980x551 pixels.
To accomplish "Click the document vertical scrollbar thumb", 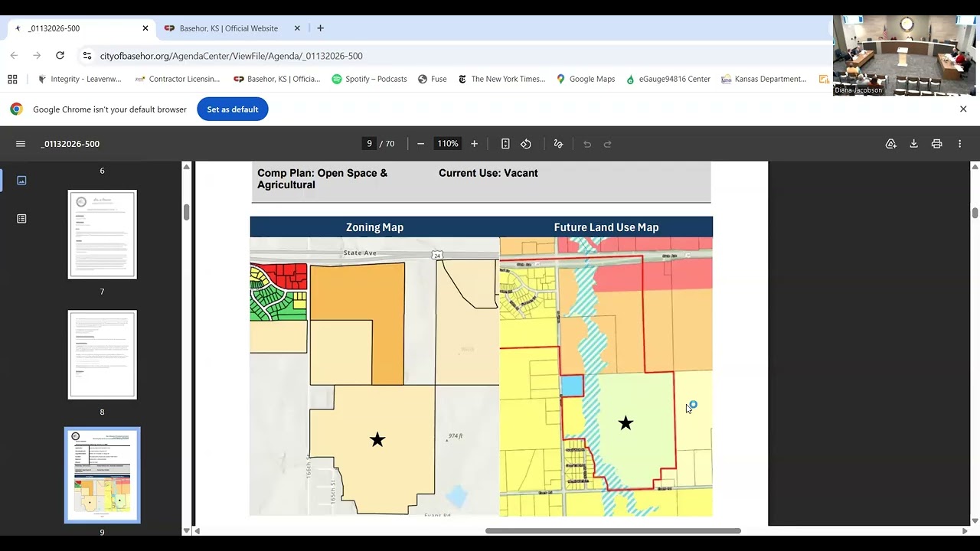I will coord(975,213).
